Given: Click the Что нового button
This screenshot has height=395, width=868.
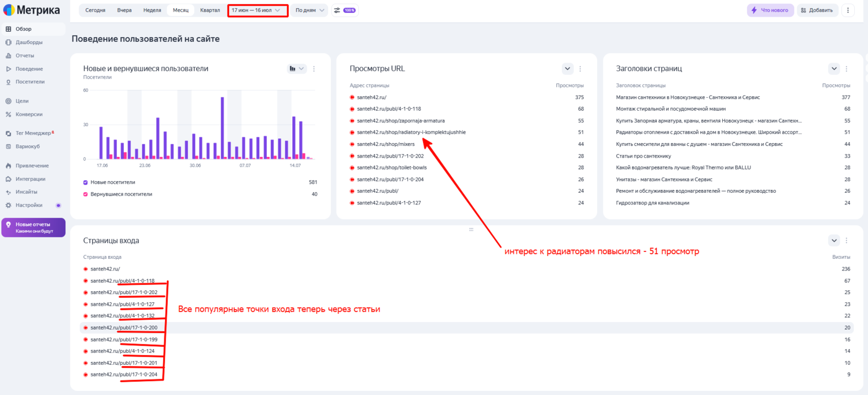Looking at the screenshot, I should click(x=770, y=10).
